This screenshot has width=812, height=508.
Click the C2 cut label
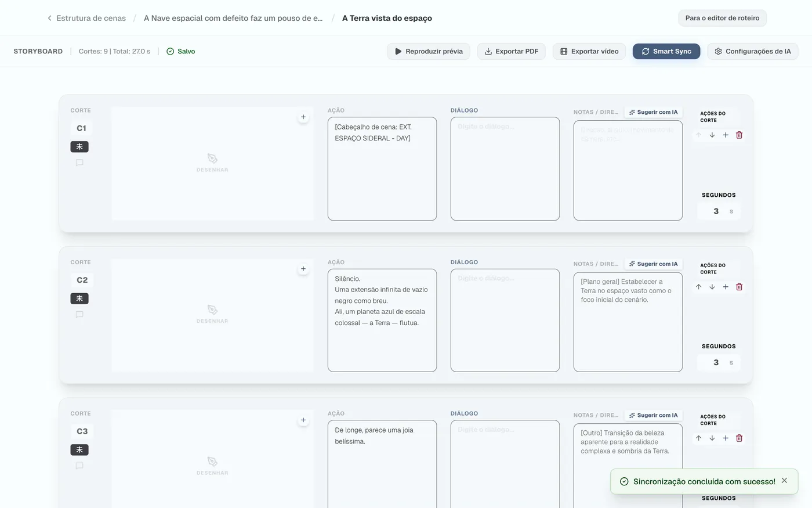tap(82, 280)
